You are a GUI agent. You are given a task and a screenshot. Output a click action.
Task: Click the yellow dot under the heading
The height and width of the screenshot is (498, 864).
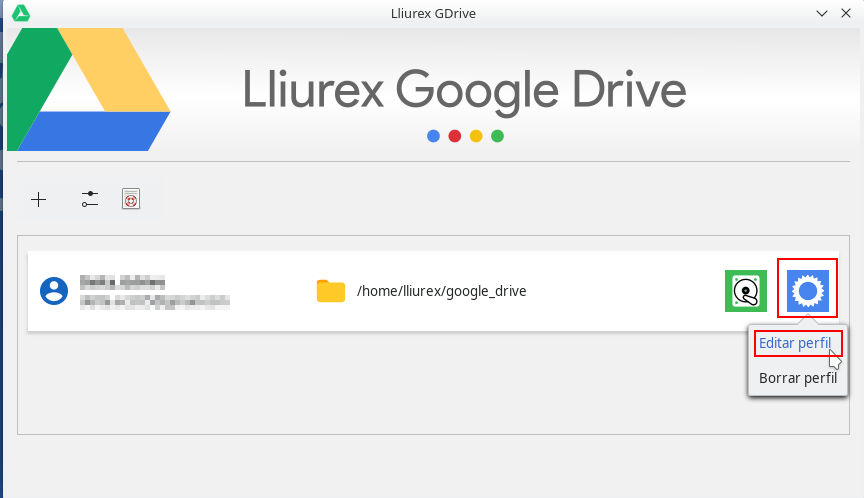click(x=476, y=136)
